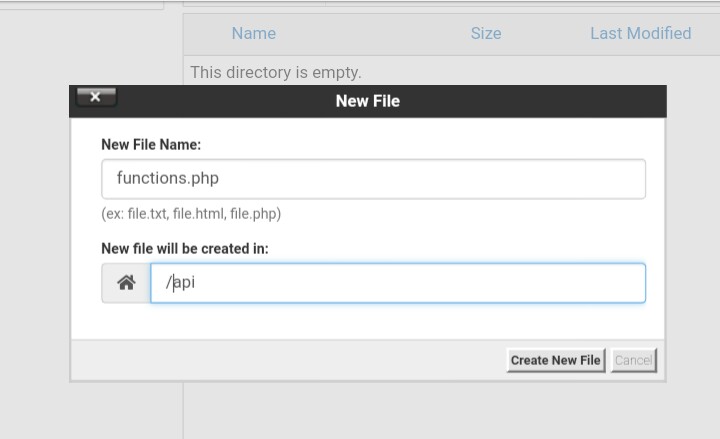
Task: Sort files by Name column header
Action: tap(253, 33)
